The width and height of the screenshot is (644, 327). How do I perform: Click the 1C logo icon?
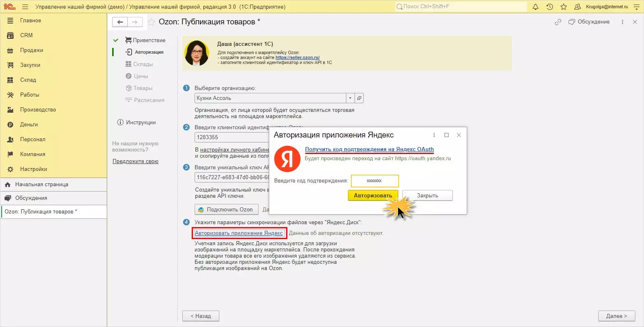click(10, 7)
